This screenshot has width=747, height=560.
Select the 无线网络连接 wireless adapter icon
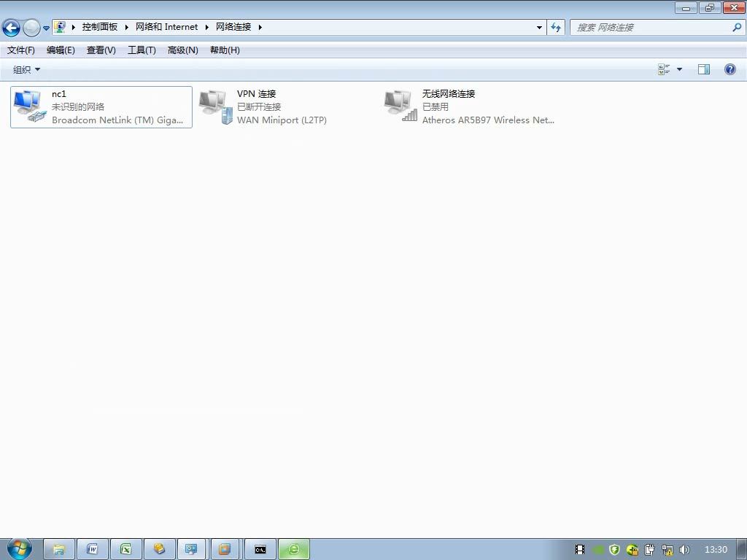click(400, 107)
